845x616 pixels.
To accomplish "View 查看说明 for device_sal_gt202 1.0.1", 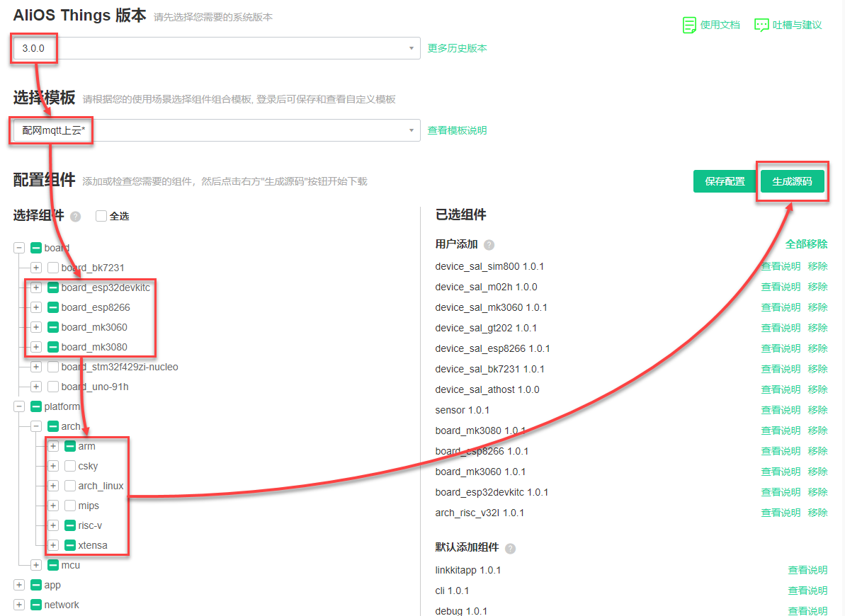I will click(781, 328).
